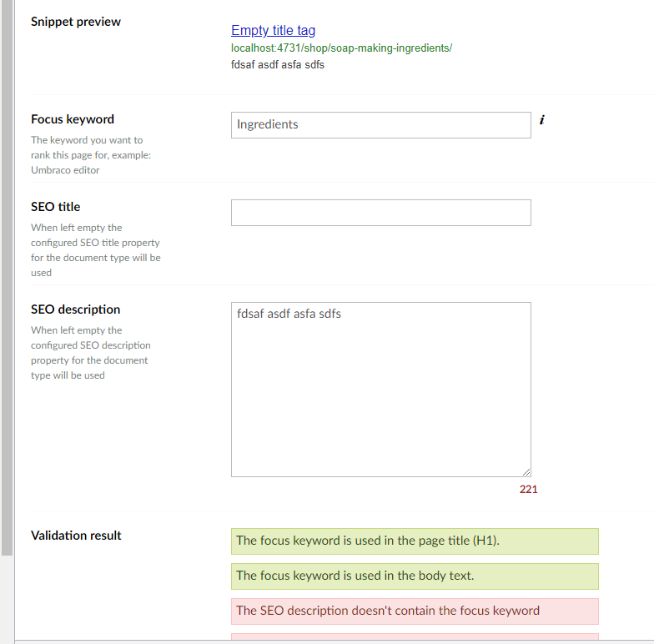Click into the Focus keyword field containing "Ingredients"
The width and height of the screenshot is (654, 644).
point(380,125)
